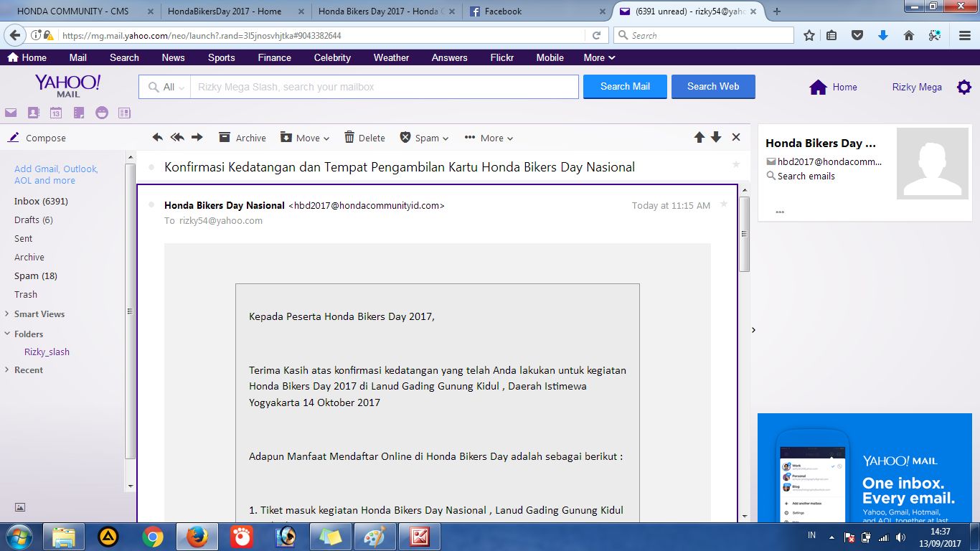Open the Firefox hamburger menu
Viewport: 980px width, 551px height.
click(965, 35)
